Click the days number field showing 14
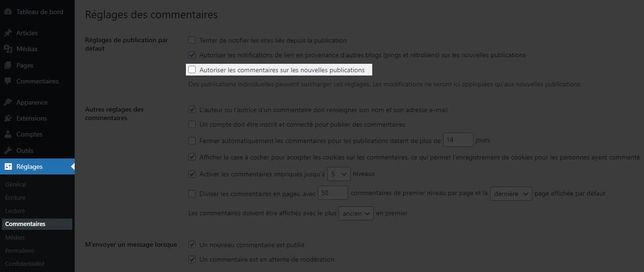The image size is (644, 272). 458,140
